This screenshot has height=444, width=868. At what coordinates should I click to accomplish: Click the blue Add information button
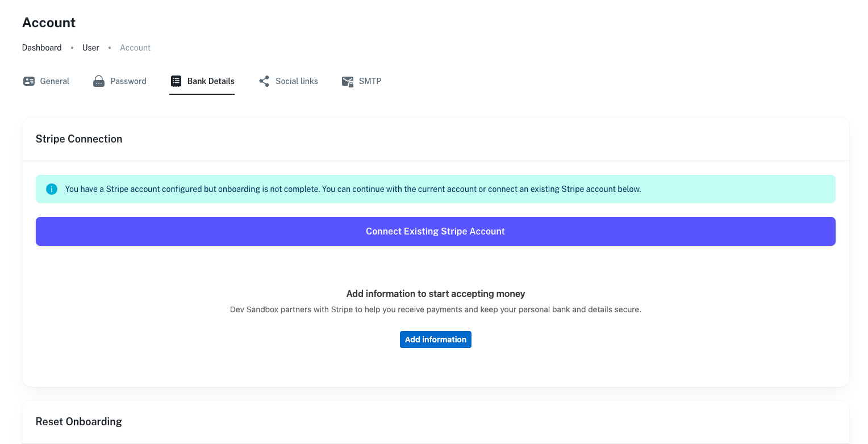click(x=435, y=340)
